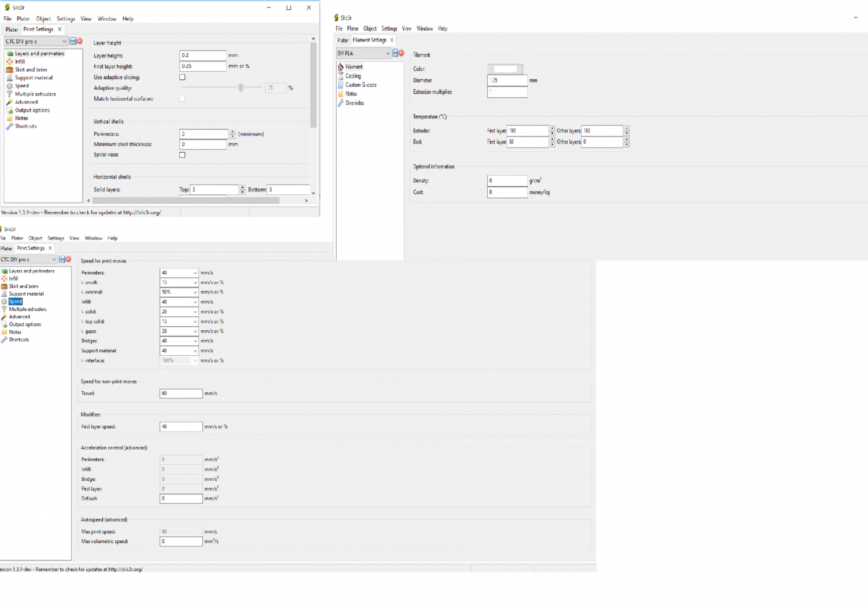Expand the Support material speed dropdown
This screenshot has height=608, width=868.
point(195,351)
